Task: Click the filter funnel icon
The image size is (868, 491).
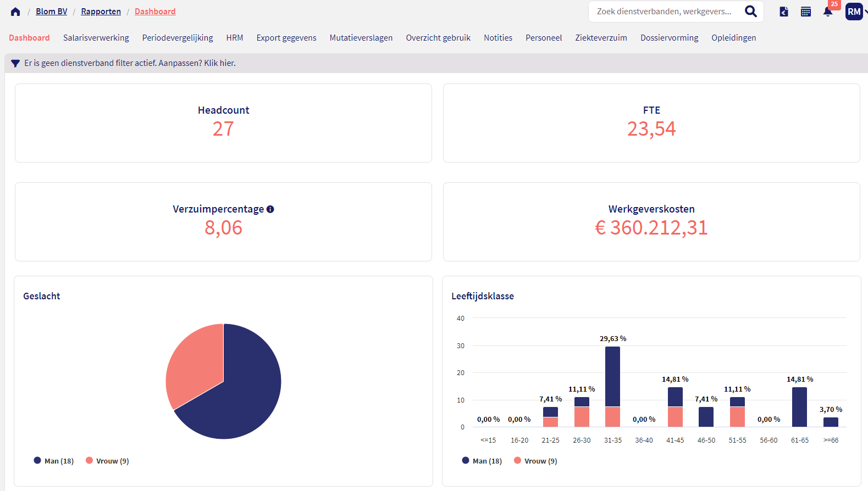Action: (15, 64)
